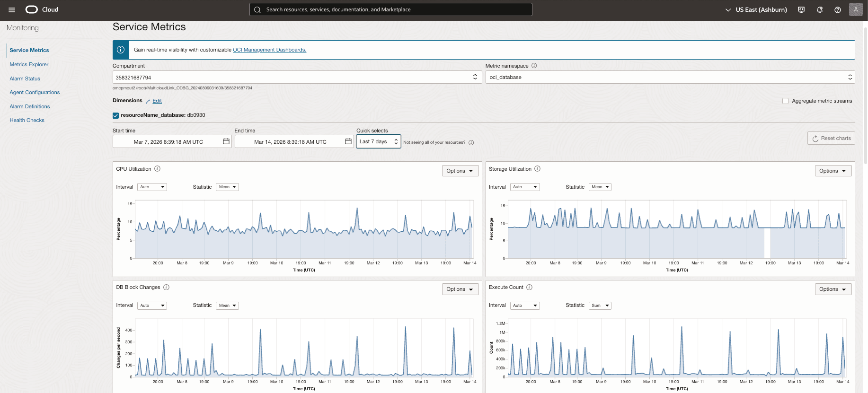Open Execute Count Options dropdown

(833, 289)
